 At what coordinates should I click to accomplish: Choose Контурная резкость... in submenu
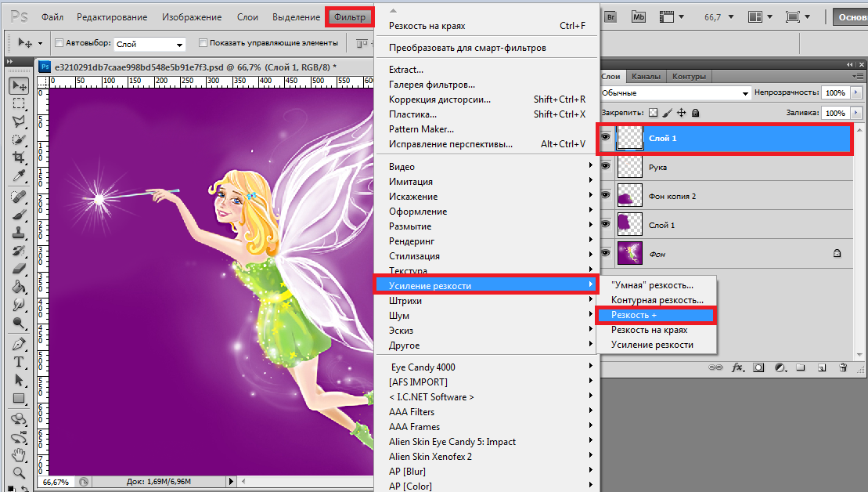(x=656, y=300)
